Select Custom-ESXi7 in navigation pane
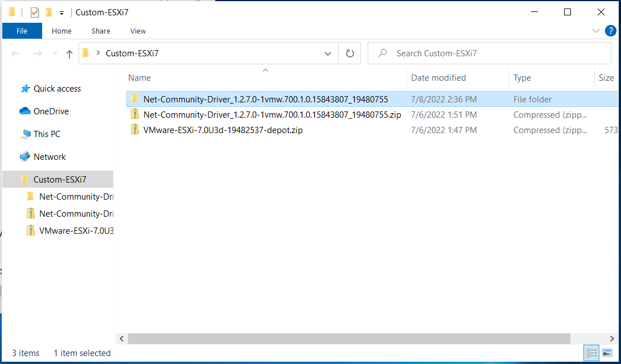 tap(58, 179)
